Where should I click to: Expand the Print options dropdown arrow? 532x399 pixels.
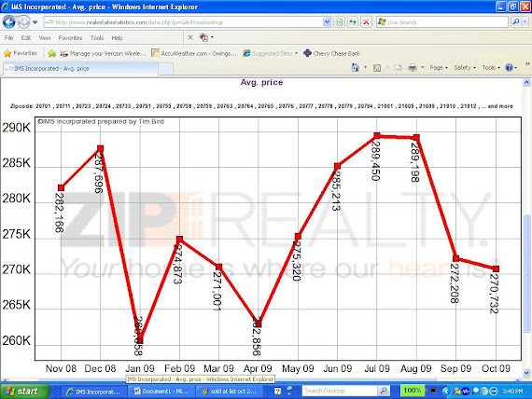tap(423, 67)
